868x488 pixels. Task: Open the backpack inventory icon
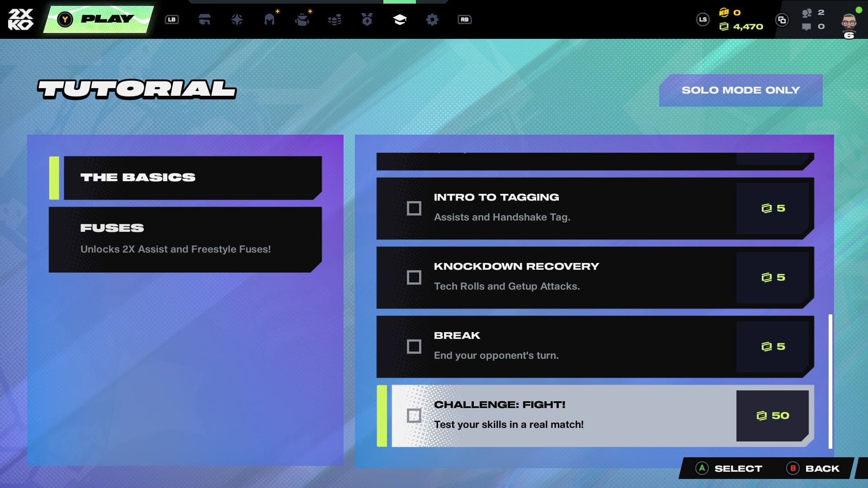(x=302, y=19)
